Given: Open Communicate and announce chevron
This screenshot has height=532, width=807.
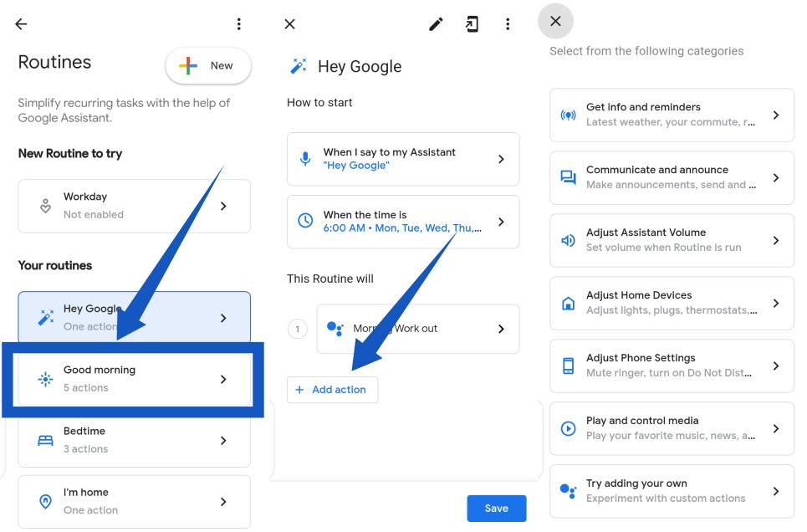Looking at the screenshot, I should pos(776,177).
